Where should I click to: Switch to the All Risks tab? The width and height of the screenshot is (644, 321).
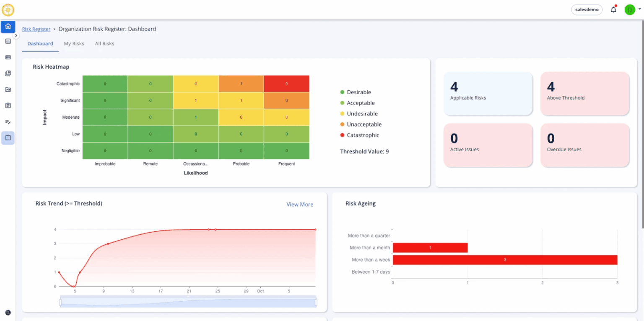point(104,44)
